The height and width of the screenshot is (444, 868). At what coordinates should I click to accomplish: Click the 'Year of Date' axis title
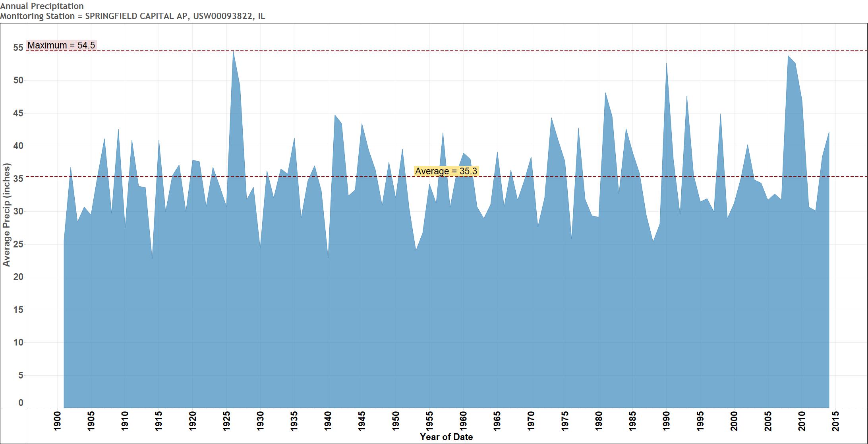[446, 437]
